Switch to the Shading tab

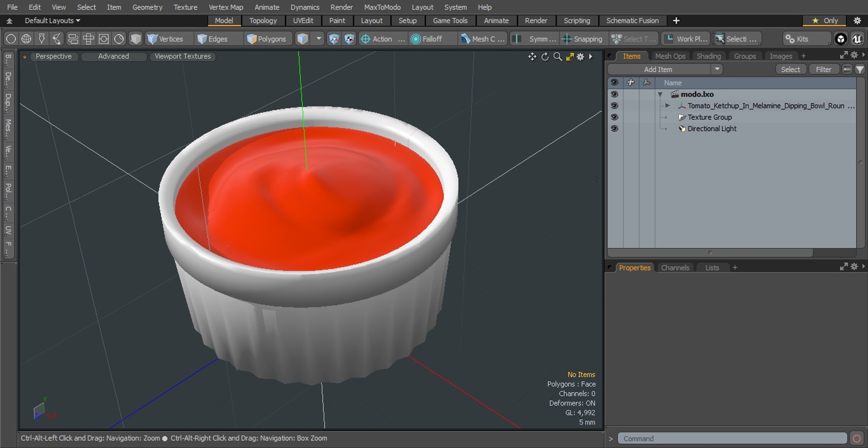pyautogui.click(x=708, y=56)
